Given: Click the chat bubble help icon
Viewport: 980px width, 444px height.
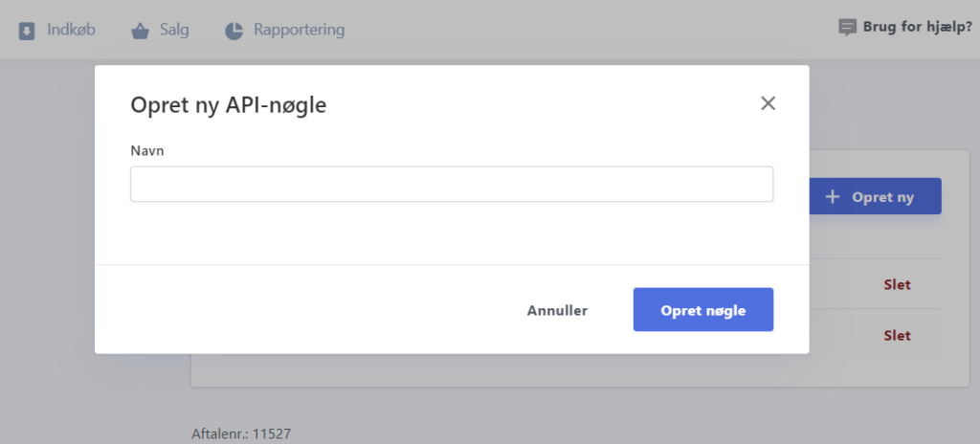Looking at the screenshot, I should tap(847, 27).
